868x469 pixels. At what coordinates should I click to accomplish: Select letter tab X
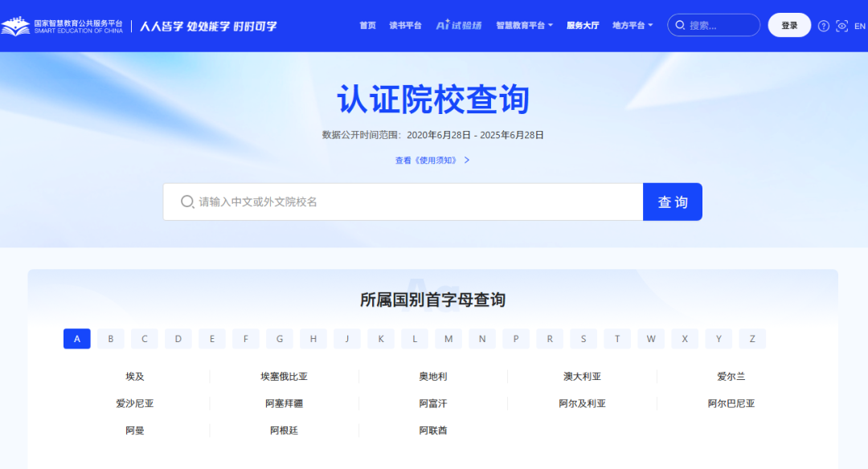tap(685, 339)
